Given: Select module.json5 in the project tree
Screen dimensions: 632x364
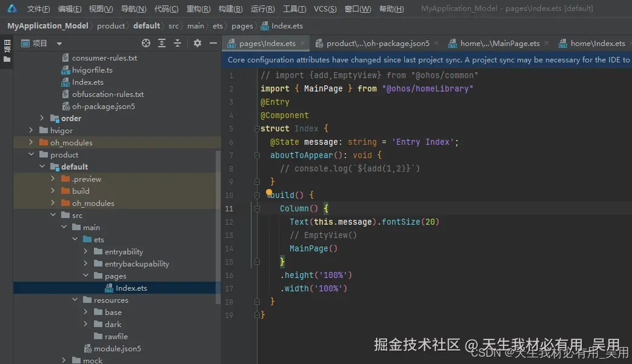Looking at the screenshot, I should click(x=118, y=348).
